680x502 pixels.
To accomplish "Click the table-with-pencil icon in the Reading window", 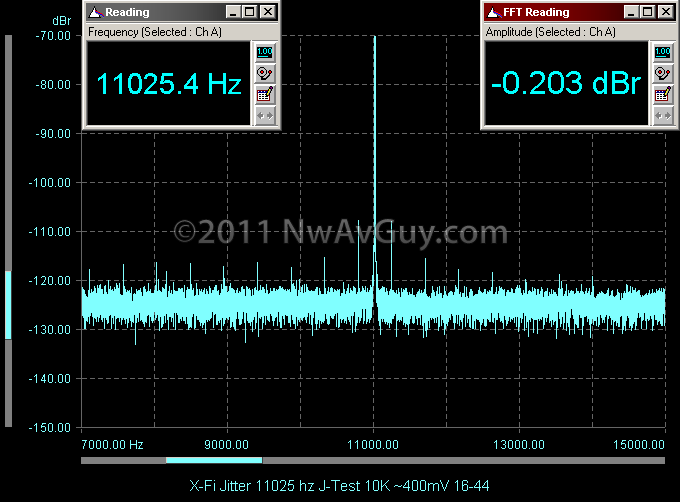I will point(265,95).
